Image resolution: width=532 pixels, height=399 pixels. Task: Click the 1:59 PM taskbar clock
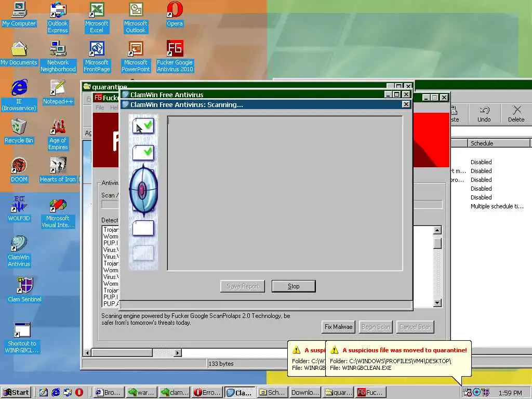(510, 393)
